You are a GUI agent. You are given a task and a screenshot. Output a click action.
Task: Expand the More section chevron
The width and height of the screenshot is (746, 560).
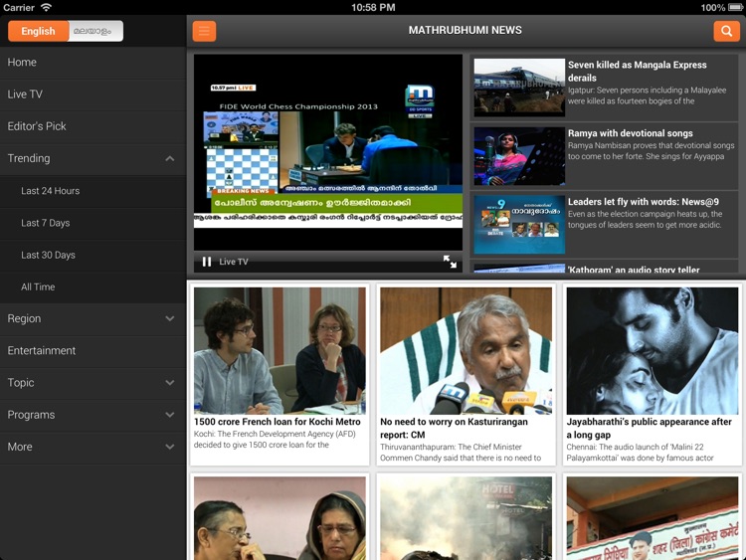tap(170, 447)
